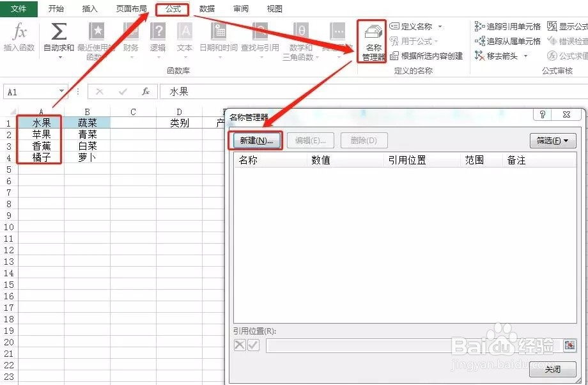This screenshot has width=588, height=385.
Task: Click the 追踪引用单元格 (Trace Precedents) icon
Action: pyautogui.click(x=505, y=26)
